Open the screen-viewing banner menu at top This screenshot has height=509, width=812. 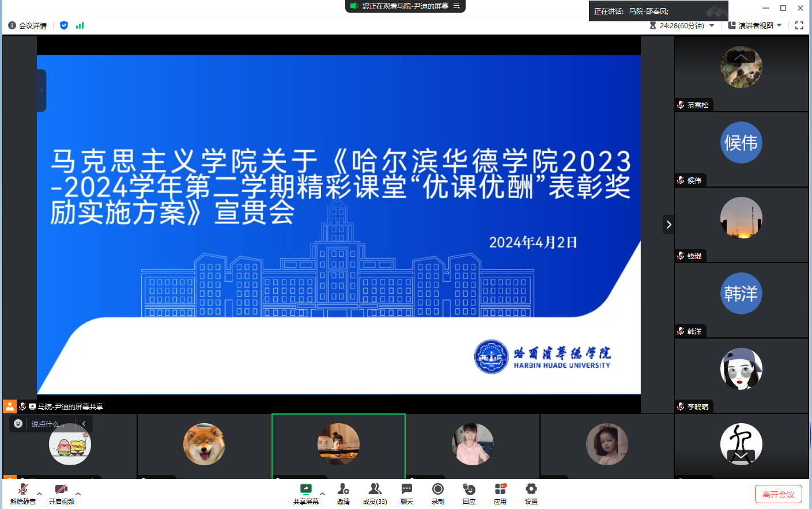coord(457,6)
